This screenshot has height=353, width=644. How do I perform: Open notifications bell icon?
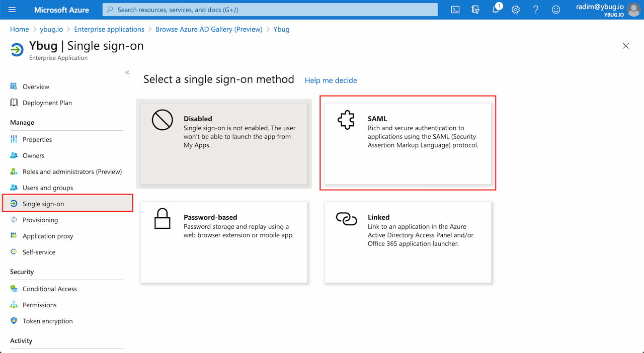click(496, 10)
